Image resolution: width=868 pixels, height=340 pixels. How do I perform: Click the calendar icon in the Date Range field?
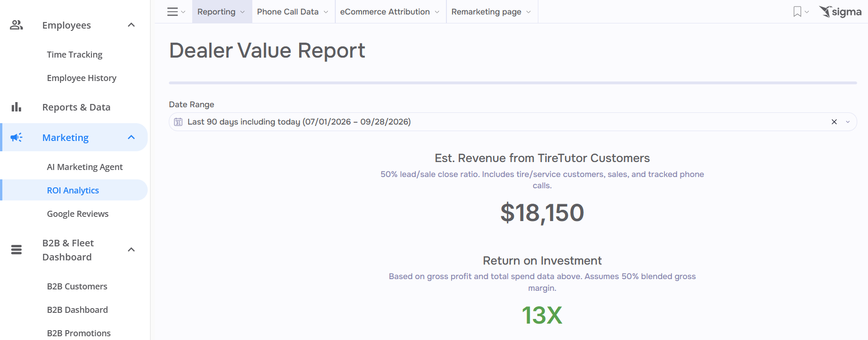pyautogui.click(x=178, y=122)
